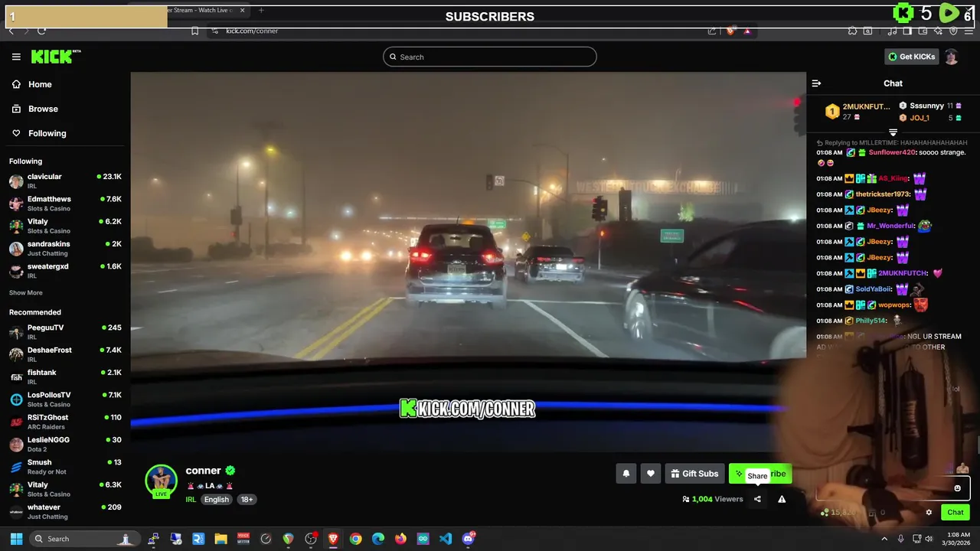This screenshot has height=551, width=980.
Task: Click Ssunnyy in the chat leaderboard
Action: coord(926,106)
